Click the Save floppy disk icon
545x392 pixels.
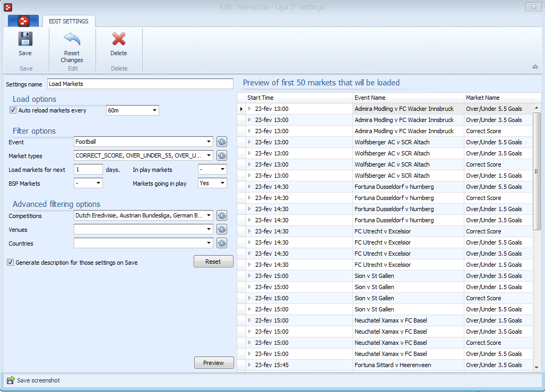click(25, 39)
